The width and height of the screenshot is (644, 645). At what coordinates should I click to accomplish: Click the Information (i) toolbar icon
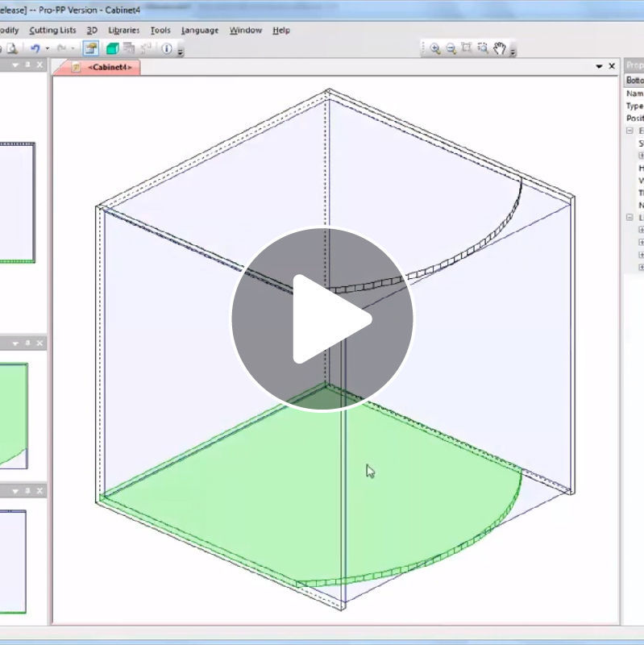pos(167,49)
